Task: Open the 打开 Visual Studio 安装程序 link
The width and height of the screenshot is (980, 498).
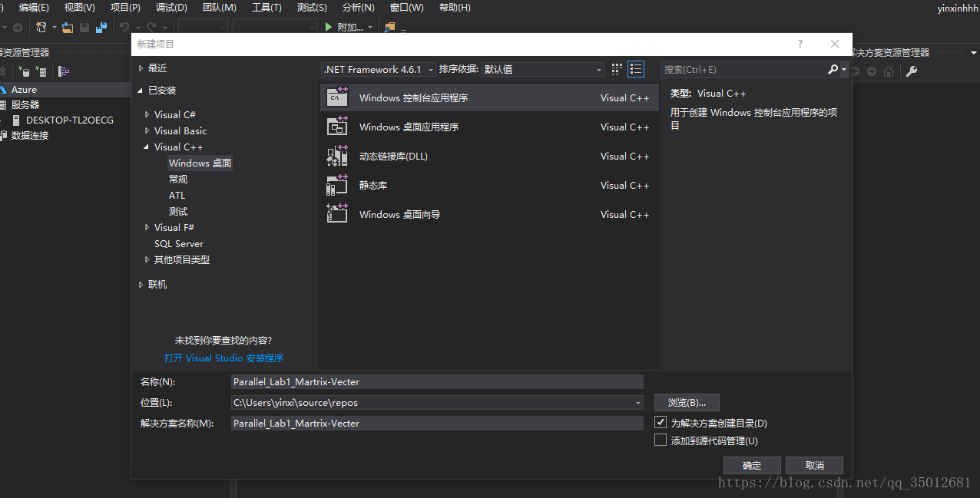Action: [223, 358]
